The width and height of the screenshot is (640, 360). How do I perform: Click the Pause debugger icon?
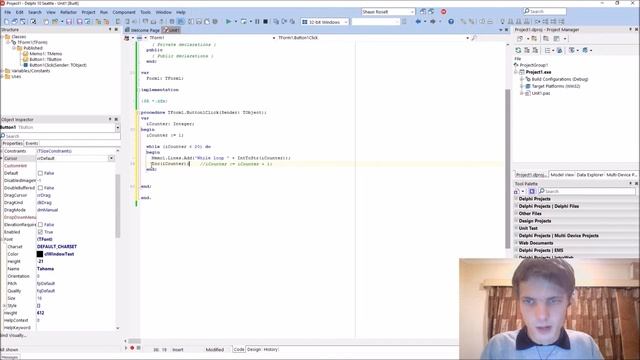click(x=257, y=22)
